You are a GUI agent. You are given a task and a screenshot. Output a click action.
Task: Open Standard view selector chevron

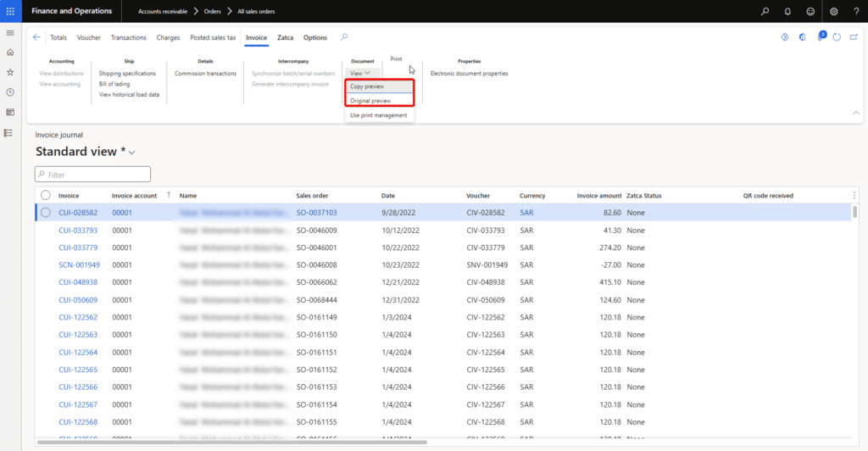(x=131, y=153)
